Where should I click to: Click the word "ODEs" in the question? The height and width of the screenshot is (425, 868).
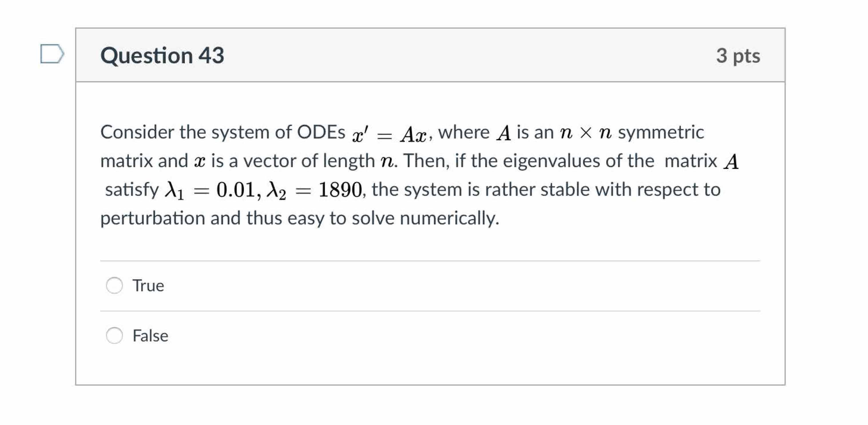[321, 132]
